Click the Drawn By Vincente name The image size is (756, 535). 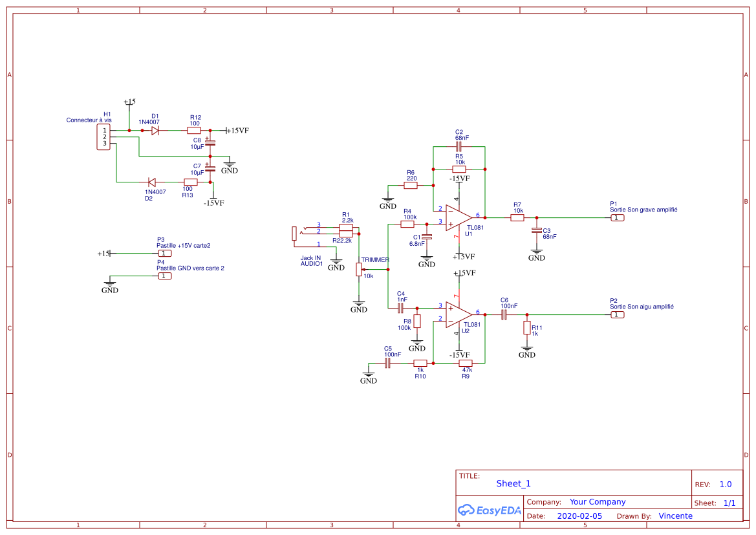pos(675,516)
